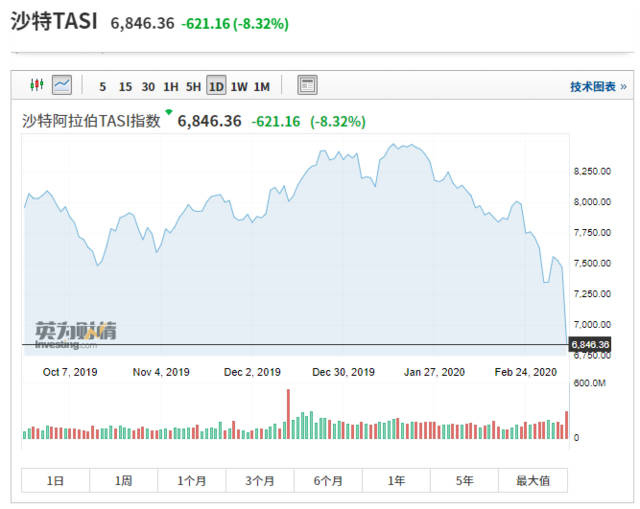Select the 1日 range tab
This screenshot has width=640, height=509.
tap(56, 481)
